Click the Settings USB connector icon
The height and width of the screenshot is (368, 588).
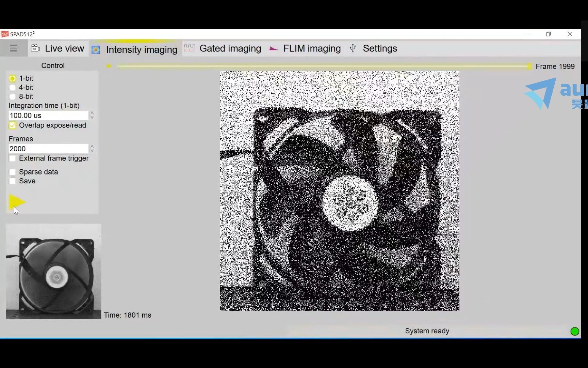(x=353, y=48)
